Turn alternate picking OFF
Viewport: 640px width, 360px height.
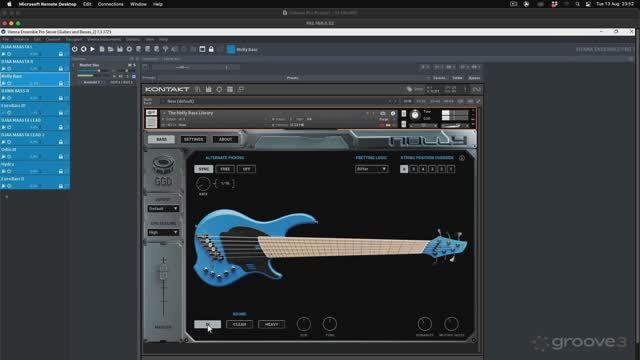[246, 169]
